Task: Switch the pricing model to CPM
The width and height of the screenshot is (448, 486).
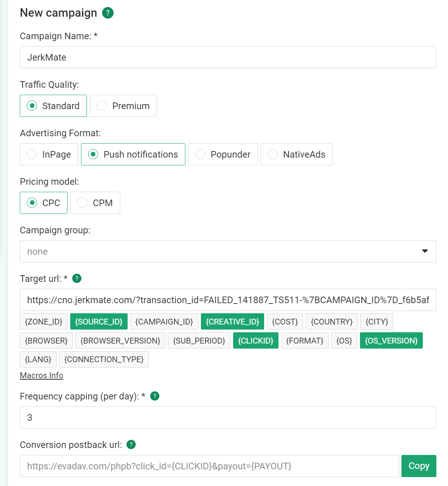Action: pos(95,203)
